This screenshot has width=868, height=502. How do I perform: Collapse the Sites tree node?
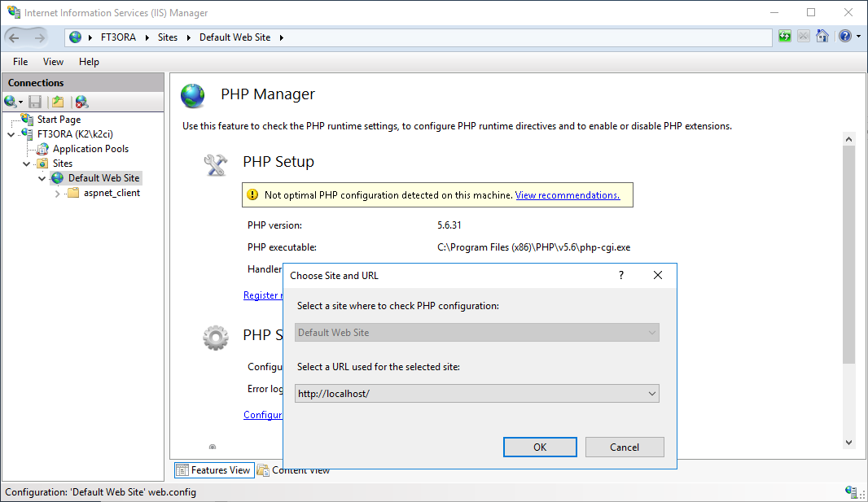(x=27, y=164)
